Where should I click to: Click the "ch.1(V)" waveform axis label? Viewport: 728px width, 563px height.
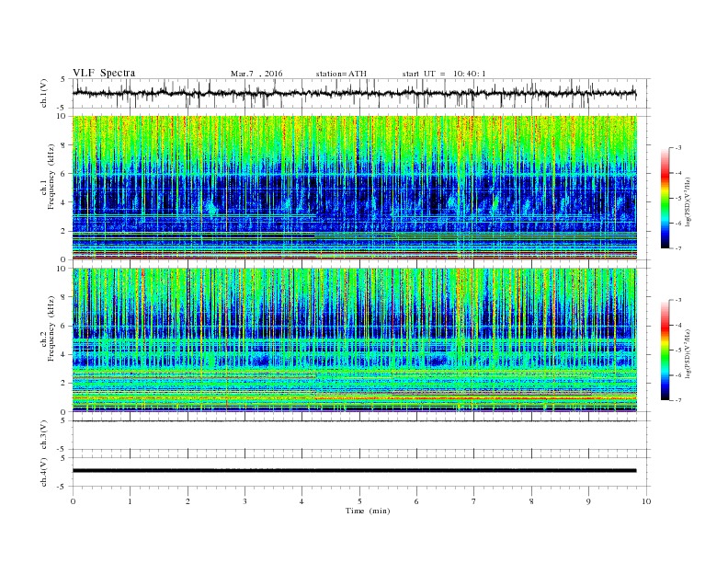tap(44, 93)
